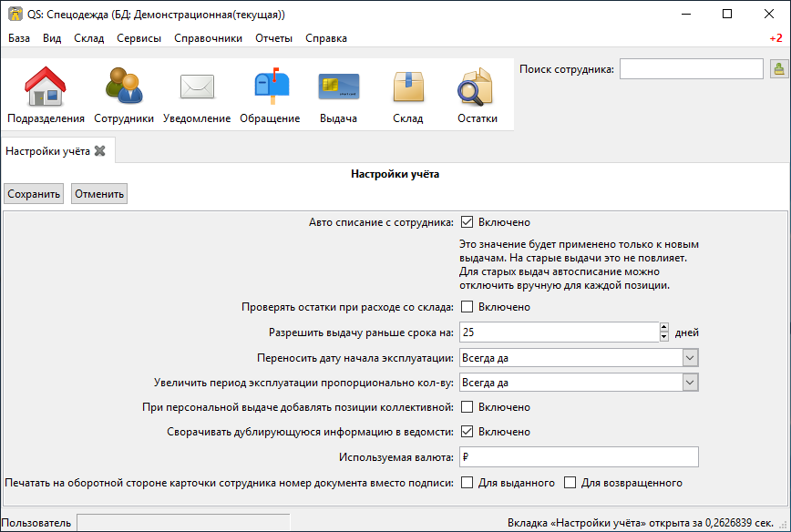Enable добавлять позиции коллективной checkbox
Viewport: 791px width, 532px height.
tap(467, 407)
